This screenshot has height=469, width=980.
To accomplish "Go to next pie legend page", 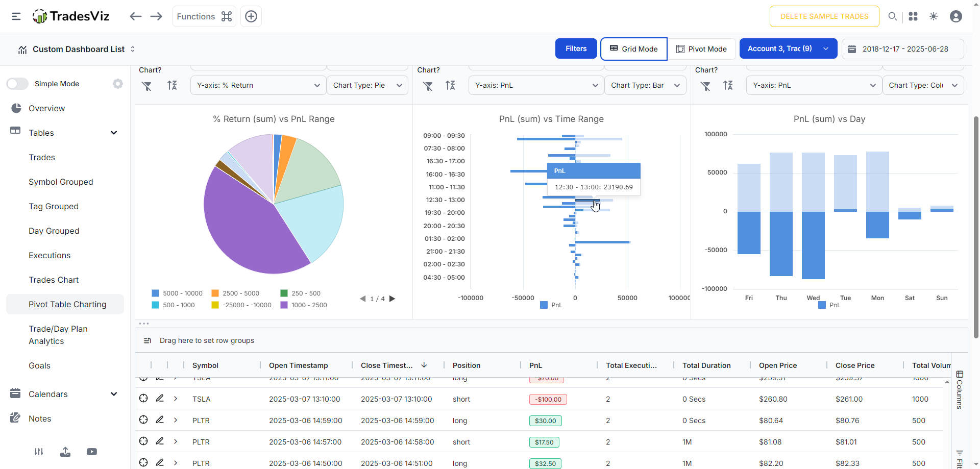I will click(393, 299).
